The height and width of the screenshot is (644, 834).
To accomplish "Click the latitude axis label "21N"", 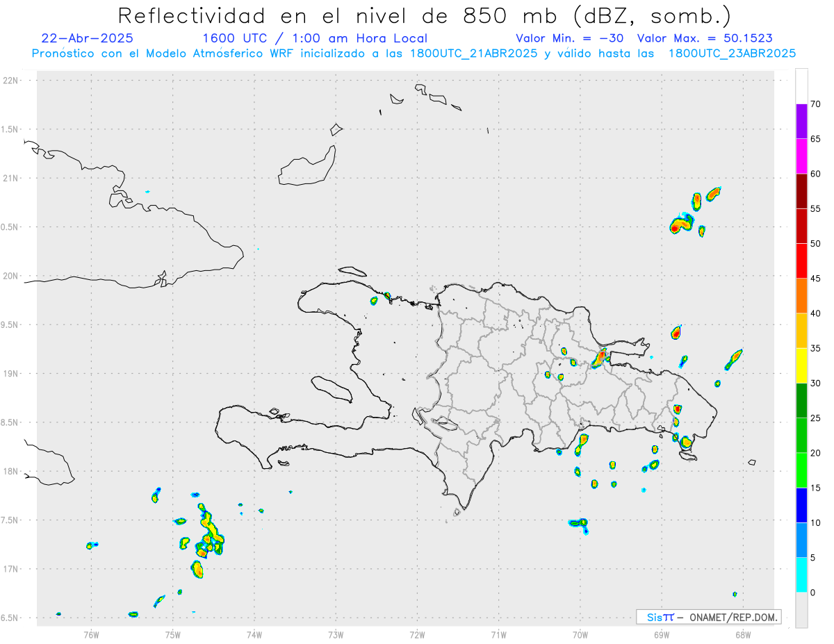I will (x=12, y=179).
